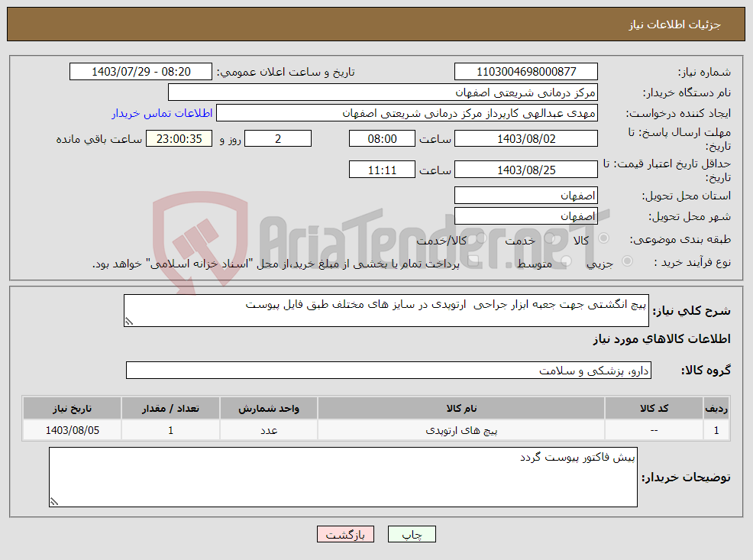Image resolution: width=753 pixels, height=560 pixels.
Task: Click the اطلاعات کالاهای مورد نیاز heading
Action: (662, 339)
